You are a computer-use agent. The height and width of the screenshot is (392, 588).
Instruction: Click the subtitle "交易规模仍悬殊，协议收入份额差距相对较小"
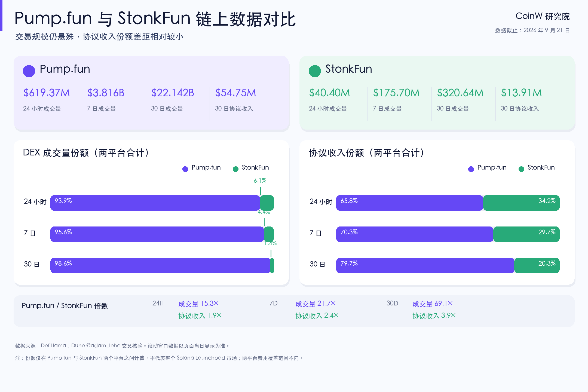(x=99, y=36)
